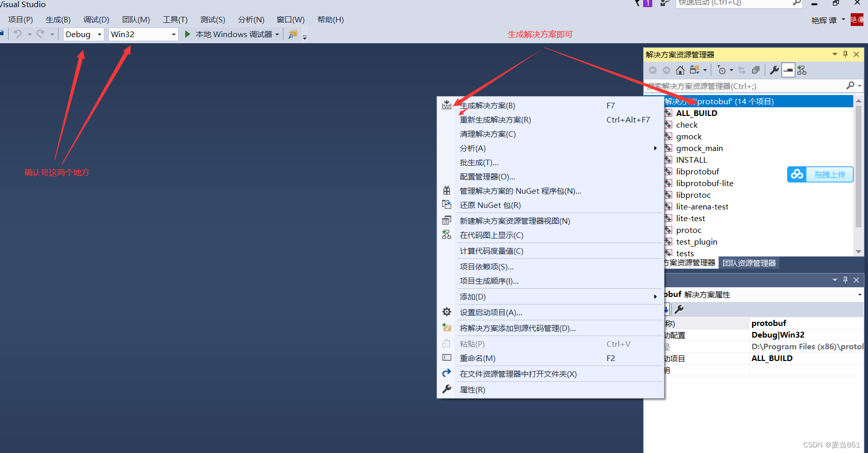Expand the 分析(A) submenu

pos(551,148)
